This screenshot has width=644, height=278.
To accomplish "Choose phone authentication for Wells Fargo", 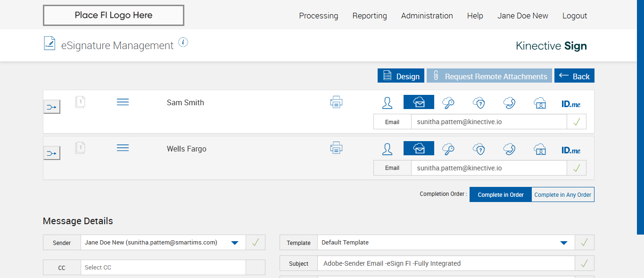I will point(509,149).
